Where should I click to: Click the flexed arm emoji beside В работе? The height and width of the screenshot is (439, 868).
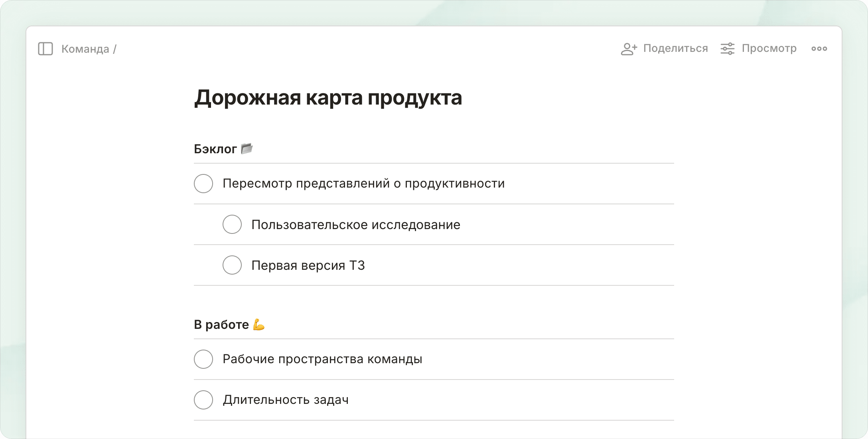pyautogui.click(x=259, y=324)
